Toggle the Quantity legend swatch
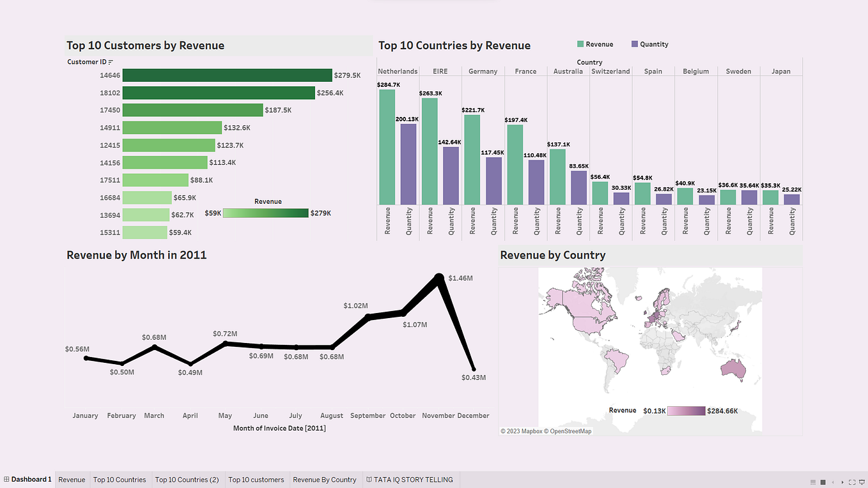The width and height of the screenshot is (868, 488). click(x=634, y=44)
